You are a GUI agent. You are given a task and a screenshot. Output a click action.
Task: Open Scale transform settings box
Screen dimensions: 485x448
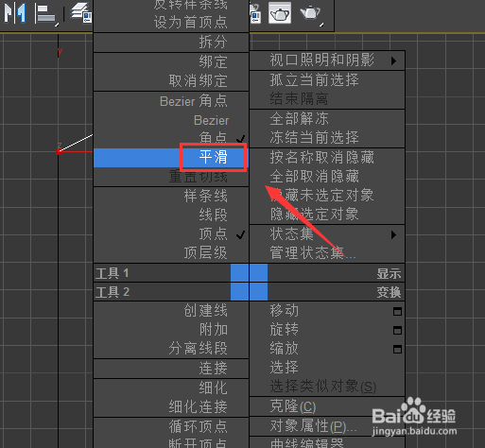[x=397, y=350]
